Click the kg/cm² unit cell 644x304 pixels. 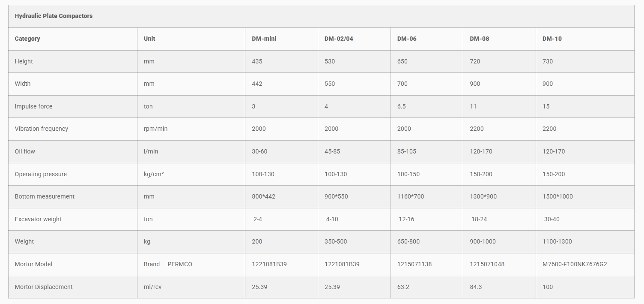[154, 174]
